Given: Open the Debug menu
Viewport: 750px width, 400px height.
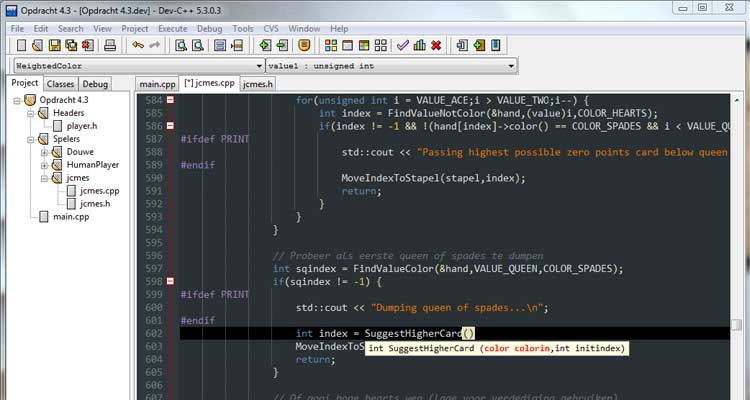Looking at the screenshot, I should tap(210, 29).
